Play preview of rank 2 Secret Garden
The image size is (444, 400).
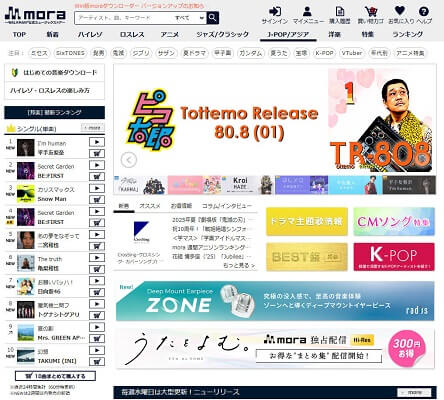coord(97,165)
